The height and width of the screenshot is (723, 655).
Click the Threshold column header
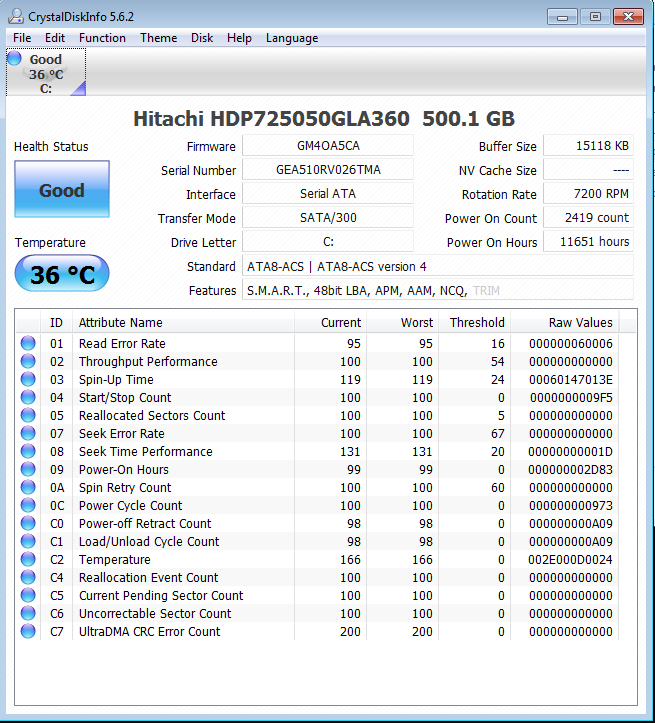(474, 322)
